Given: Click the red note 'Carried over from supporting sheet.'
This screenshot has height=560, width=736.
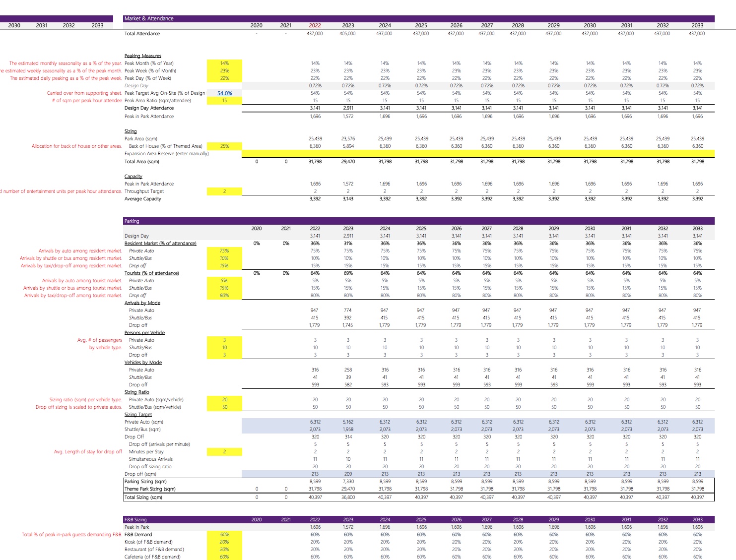Looking at the screenshot, I should click(84, 93).
